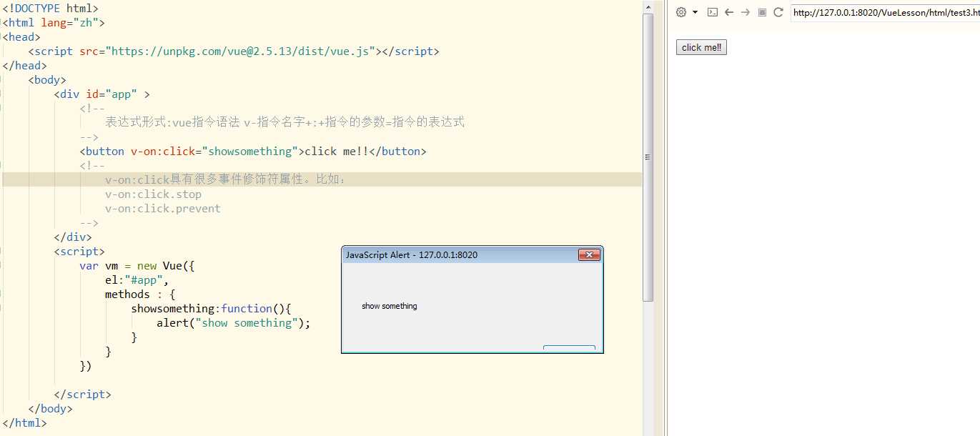The width and height of the screenshot is (980, 436).
Task: Click the editor scrollbar up arrow
Action: [648, 7]
